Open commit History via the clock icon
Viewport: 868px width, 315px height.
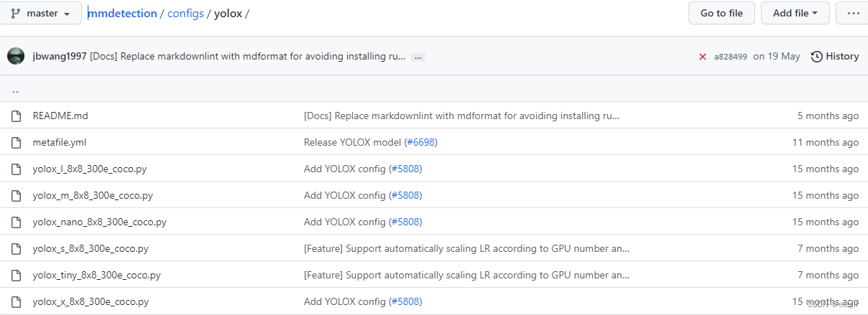[x=817, y=57]
